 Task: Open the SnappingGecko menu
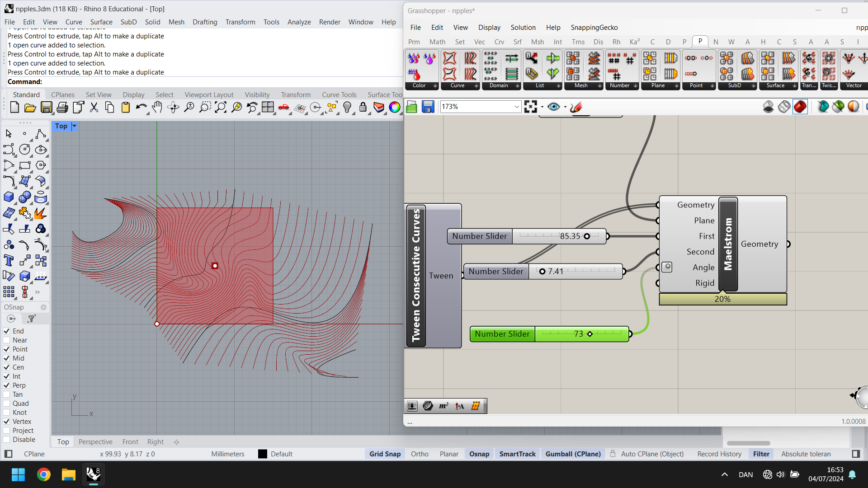[x=594, y=28]
